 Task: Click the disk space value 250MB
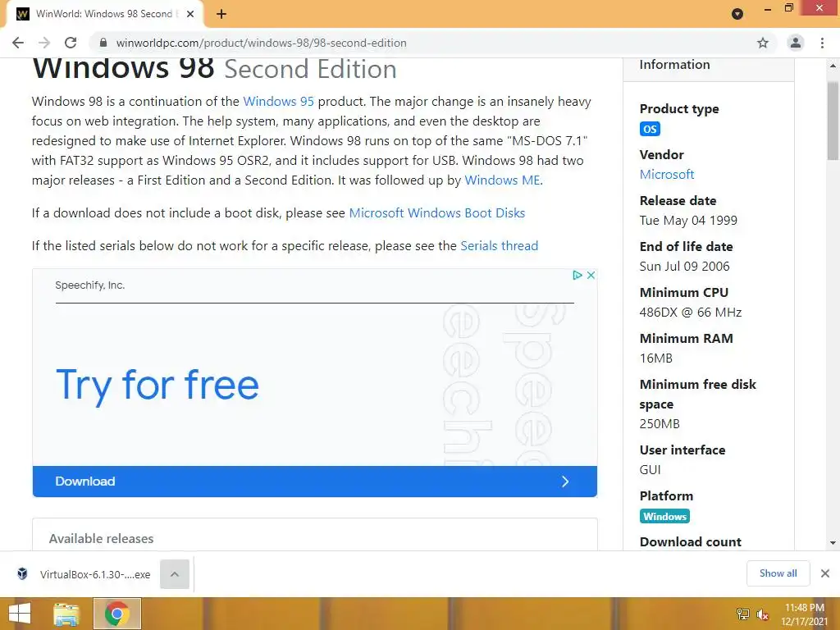(660, 424)
